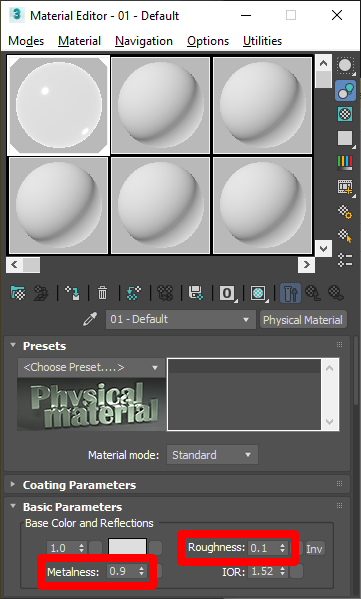Click preset list scroll up arrow

tap(330, 368)
